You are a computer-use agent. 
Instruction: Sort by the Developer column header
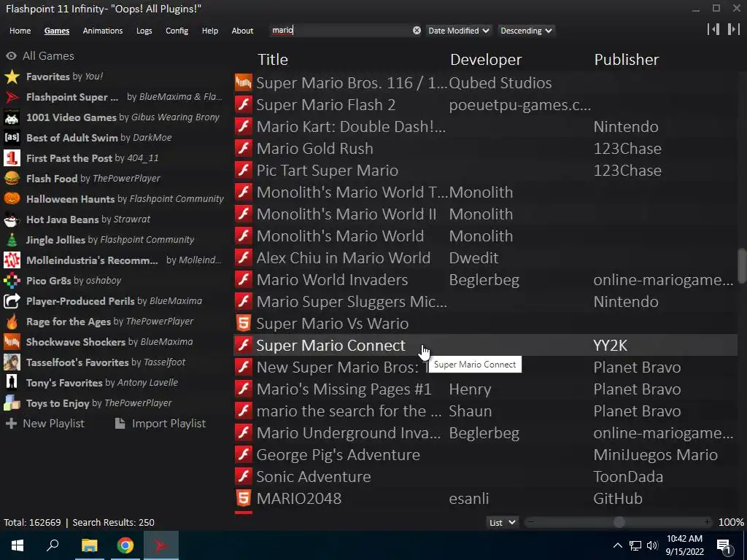click(486, 60)
